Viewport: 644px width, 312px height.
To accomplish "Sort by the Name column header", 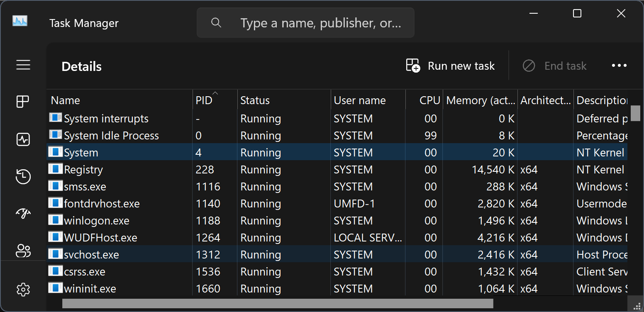I will coord(120,100).
